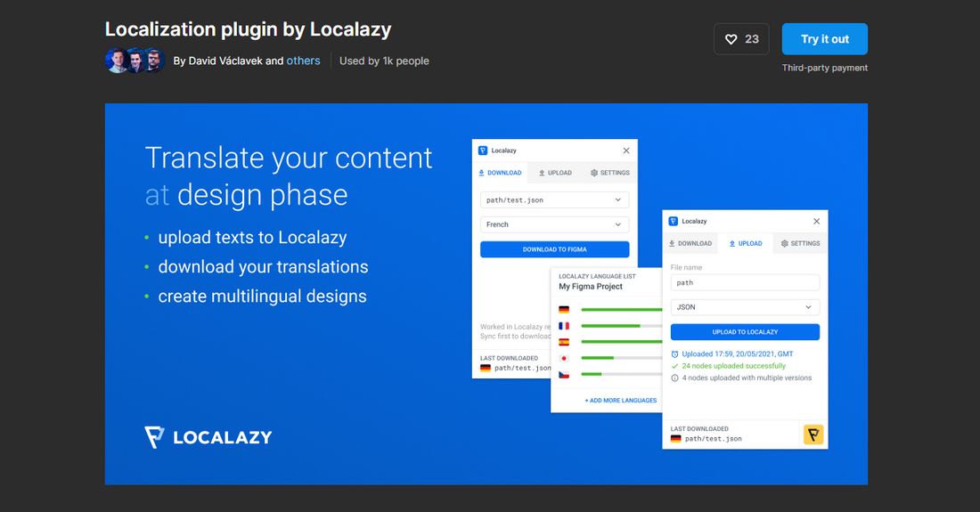Click Add more languages link

[x=621, y=400]
